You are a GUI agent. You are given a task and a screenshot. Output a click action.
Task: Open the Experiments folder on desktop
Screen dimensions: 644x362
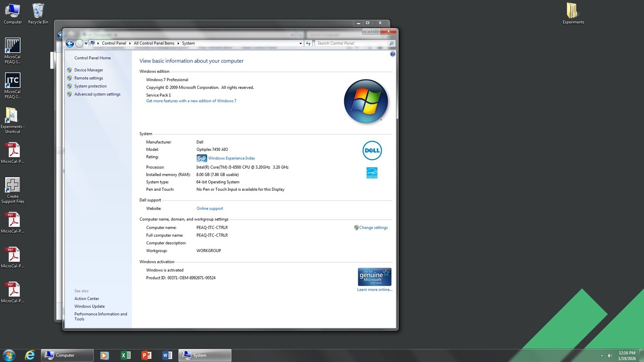573,14
